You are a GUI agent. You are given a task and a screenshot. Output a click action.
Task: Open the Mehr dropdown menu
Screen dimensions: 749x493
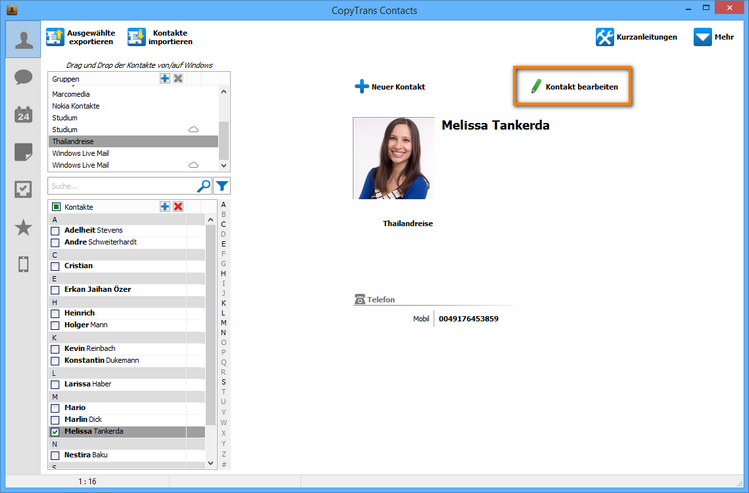tap(713, 37)
